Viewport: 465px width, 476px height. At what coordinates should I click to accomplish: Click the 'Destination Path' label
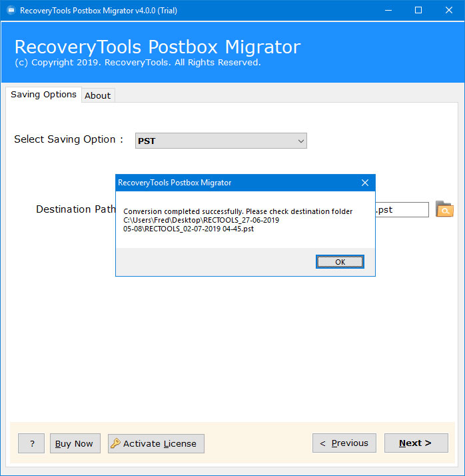76,209
